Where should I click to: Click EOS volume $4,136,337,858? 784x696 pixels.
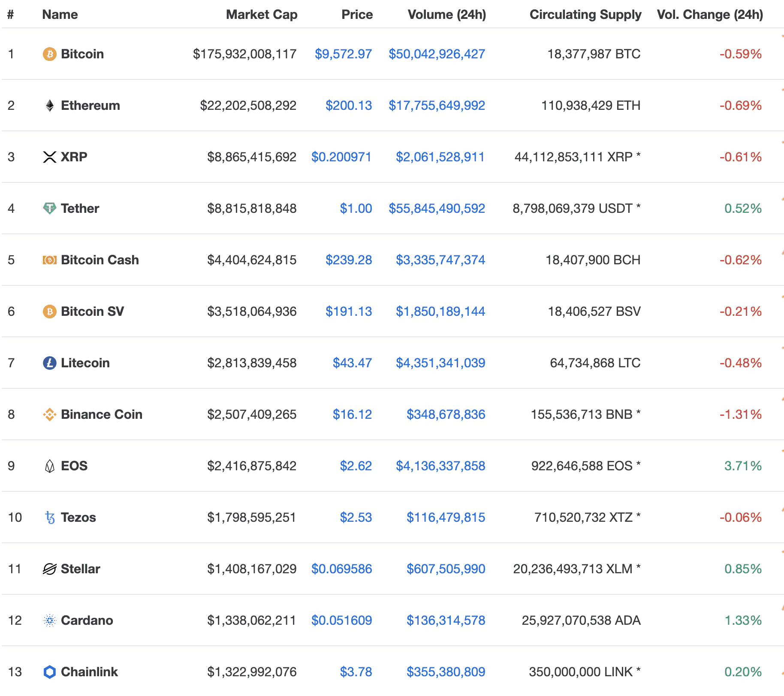coord(440,466)
